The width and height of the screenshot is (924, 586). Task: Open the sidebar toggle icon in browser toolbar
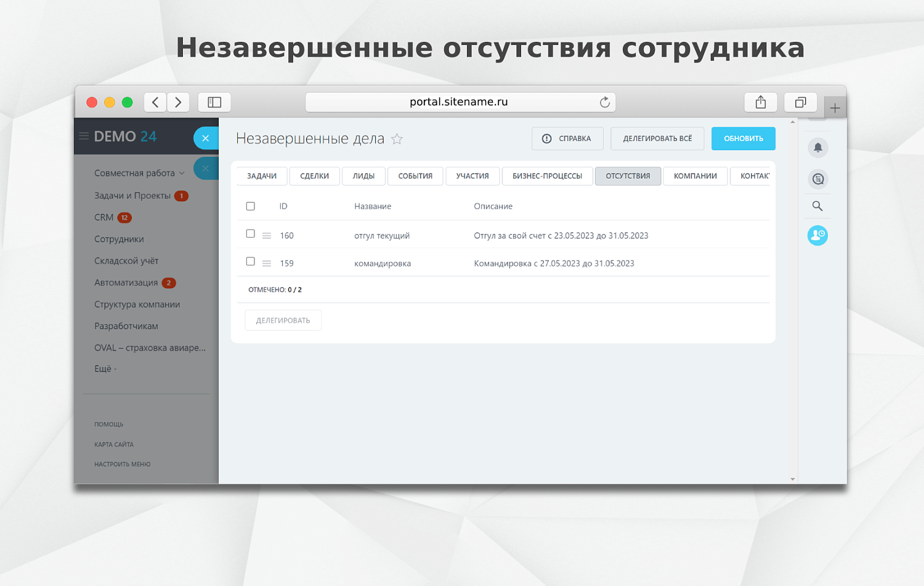[214, 102]
